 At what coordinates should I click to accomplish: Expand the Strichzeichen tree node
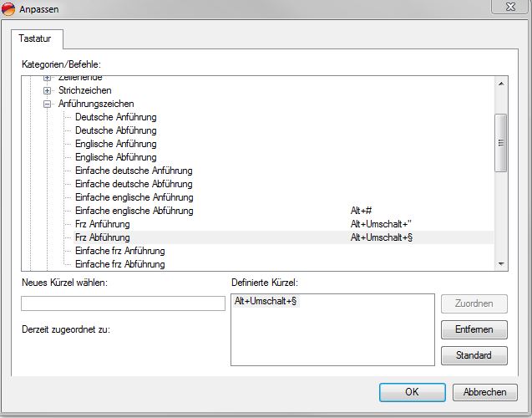[x=48, y=90]
